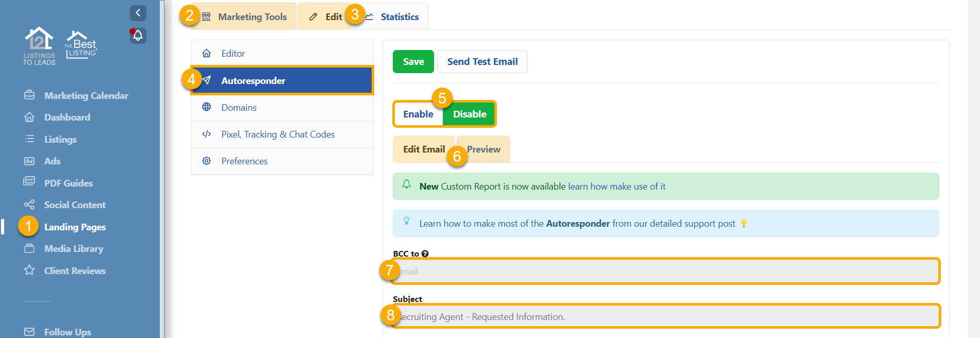Click the BCC to help question mark icon
Image resolution: width=980 pixels, height=338 pixels.
click(425, 253)
